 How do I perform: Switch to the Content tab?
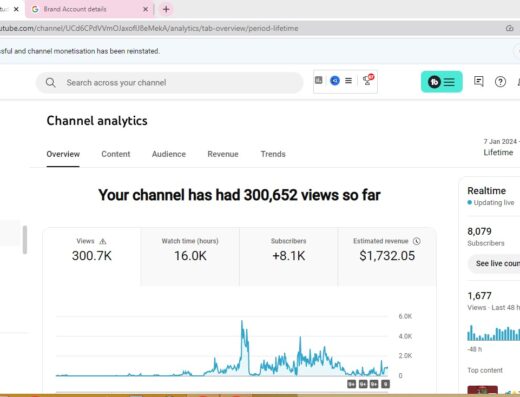pos(116,154)
